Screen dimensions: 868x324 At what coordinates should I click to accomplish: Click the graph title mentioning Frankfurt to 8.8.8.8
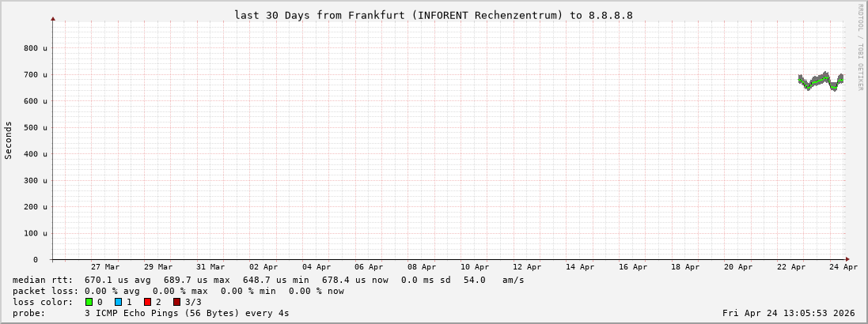pos(433,15)
